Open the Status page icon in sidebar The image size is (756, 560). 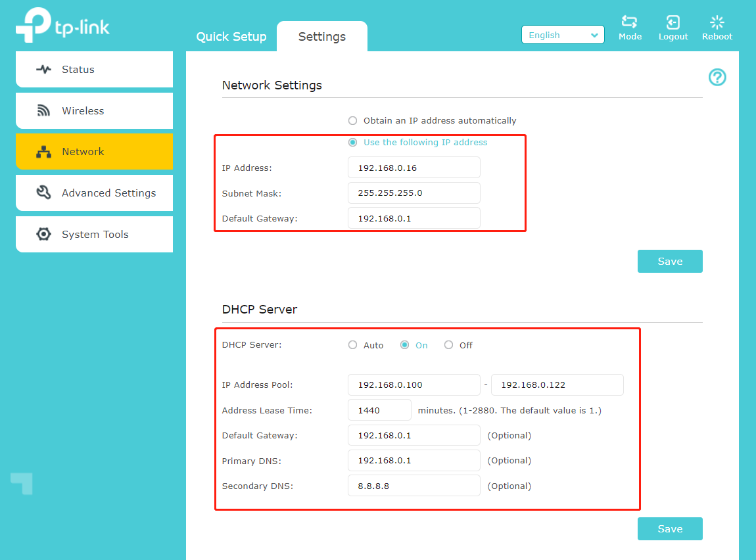pyautogui.click(x=43, y=69)
